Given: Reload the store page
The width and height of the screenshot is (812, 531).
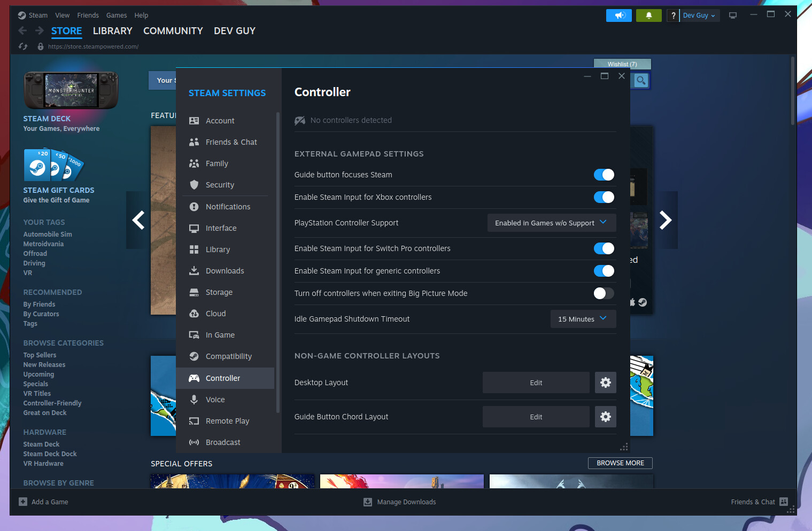Looking at the screenshot, I should [23, 46].
